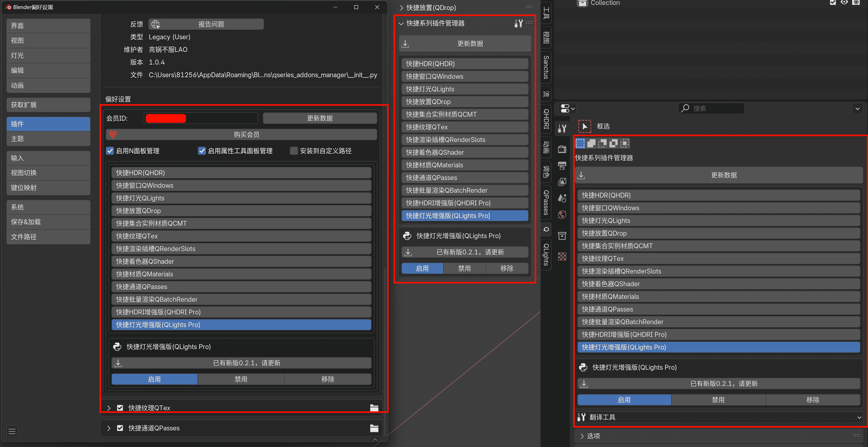868x447 pixels.
Task: Open the Properties editor type dropdown
Action: pos(567,109)
